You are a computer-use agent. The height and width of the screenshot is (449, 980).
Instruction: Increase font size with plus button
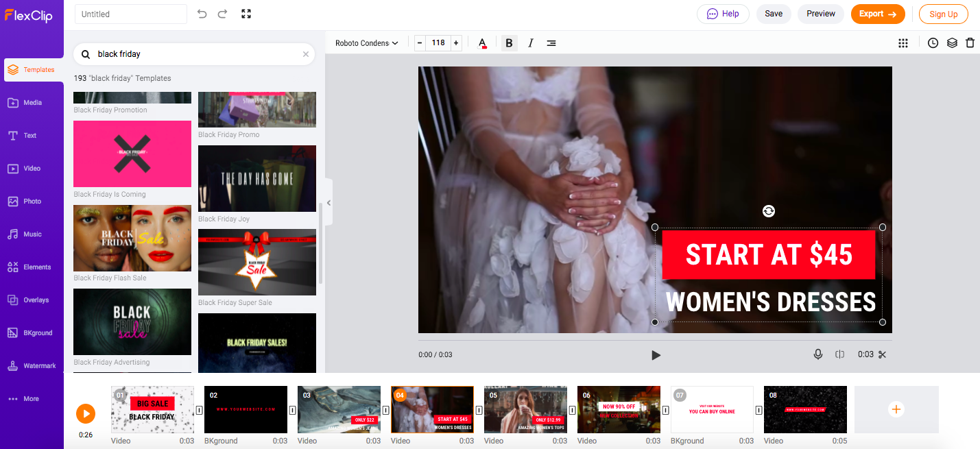[456, 43]
